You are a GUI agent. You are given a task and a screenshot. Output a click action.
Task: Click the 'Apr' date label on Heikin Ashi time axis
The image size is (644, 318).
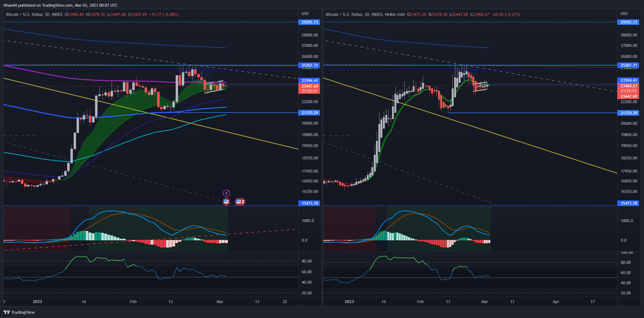556,302
